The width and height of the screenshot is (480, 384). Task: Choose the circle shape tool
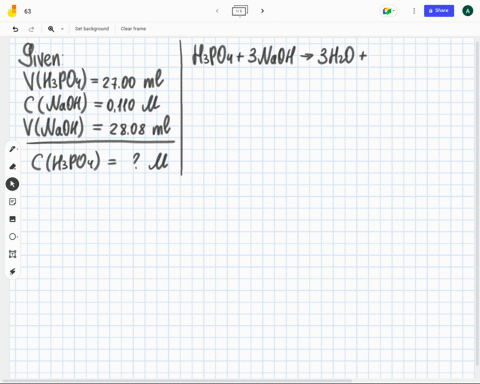[x=13, y=237]
